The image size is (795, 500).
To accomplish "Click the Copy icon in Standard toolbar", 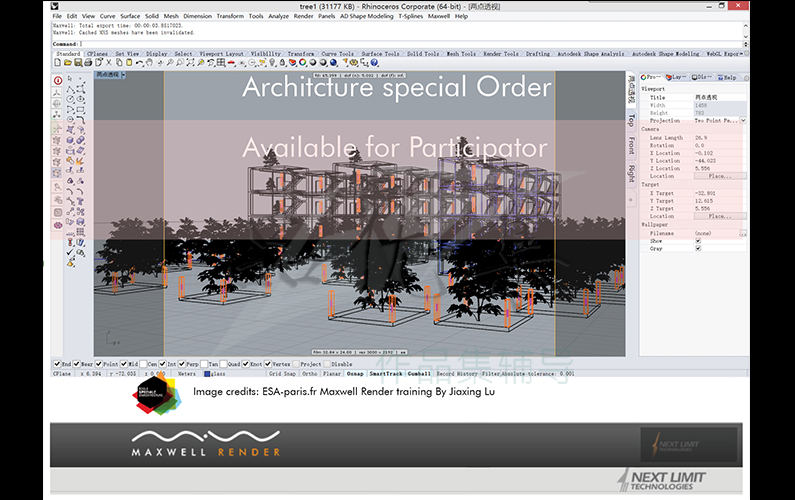I will coord(119,62).
